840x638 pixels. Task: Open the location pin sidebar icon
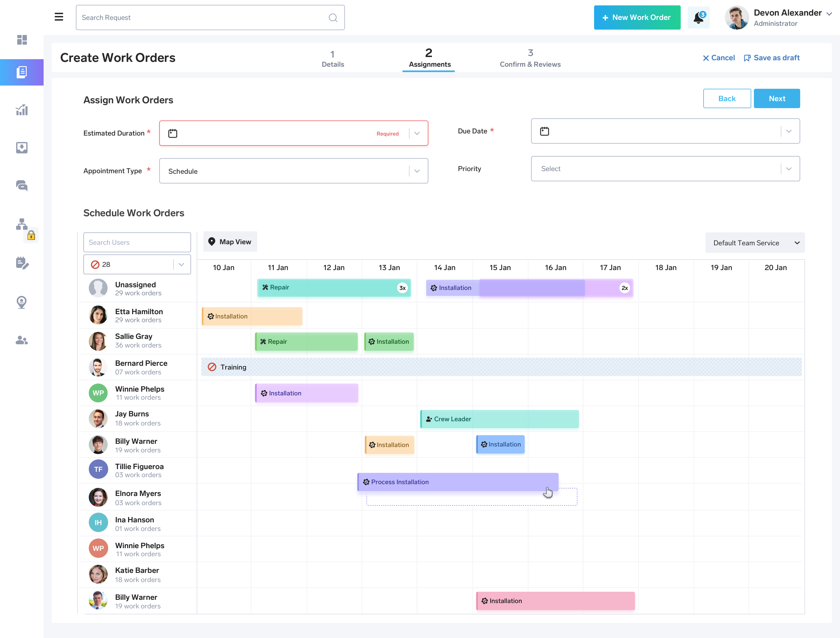coord(22,302)
